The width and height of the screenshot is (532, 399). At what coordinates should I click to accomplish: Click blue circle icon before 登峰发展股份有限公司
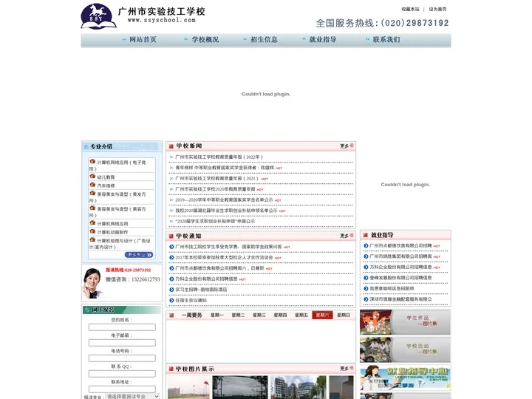pyautogui.click(x=366, y=278)
